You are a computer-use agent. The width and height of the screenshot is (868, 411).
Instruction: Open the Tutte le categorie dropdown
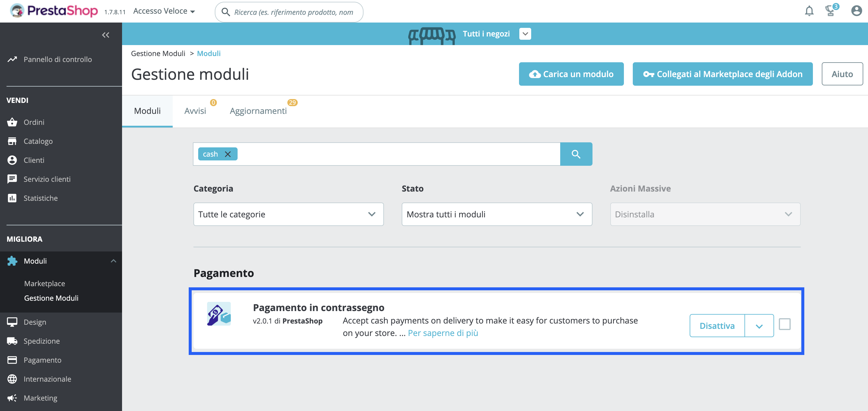pyautogui.click(x=289, y=214)
